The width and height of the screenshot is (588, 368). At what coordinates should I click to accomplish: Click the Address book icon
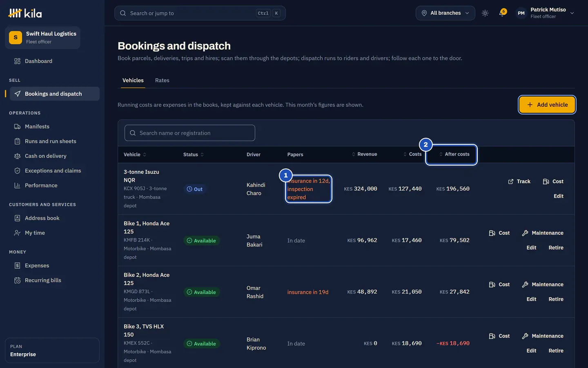(x=17, y=218)
